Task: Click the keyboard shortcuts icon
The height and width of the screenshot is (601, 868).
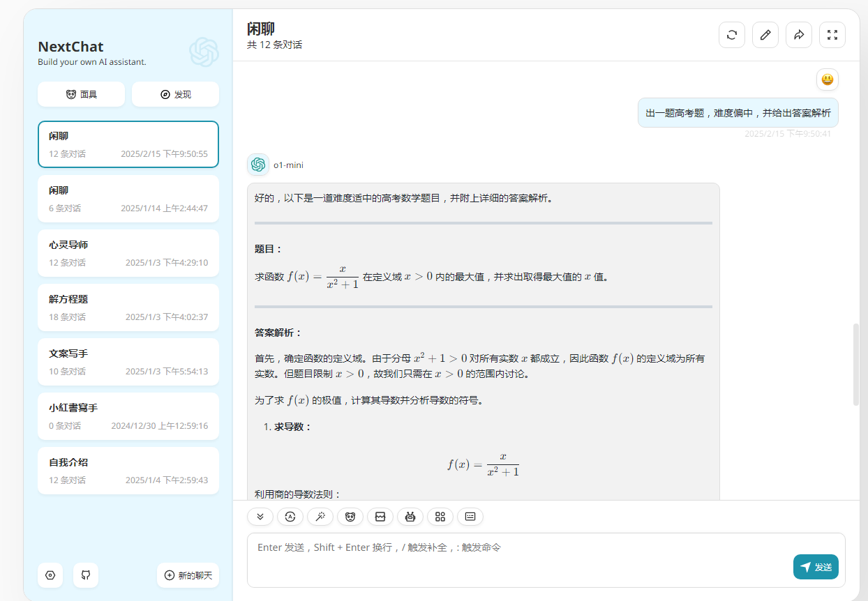Action: tap(470, 517)
